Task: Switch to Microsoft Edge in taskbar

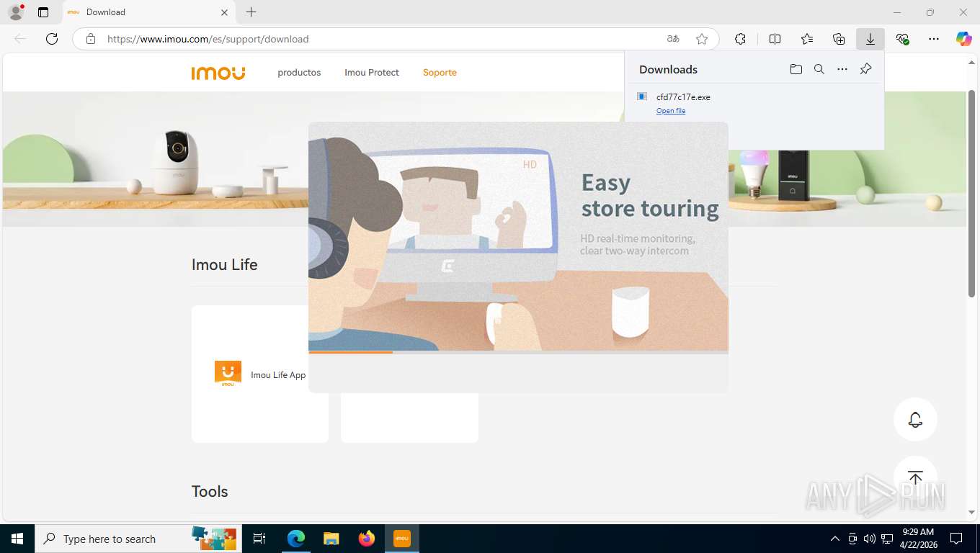Action: pyautogui.click(x=296, y=539)
